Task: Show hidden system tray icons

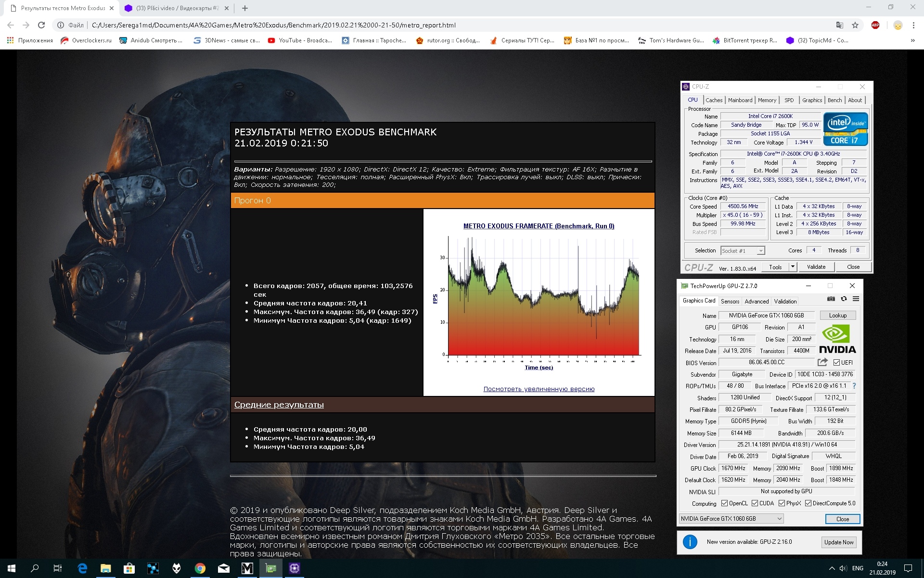Action: click(x=831, y=568)
